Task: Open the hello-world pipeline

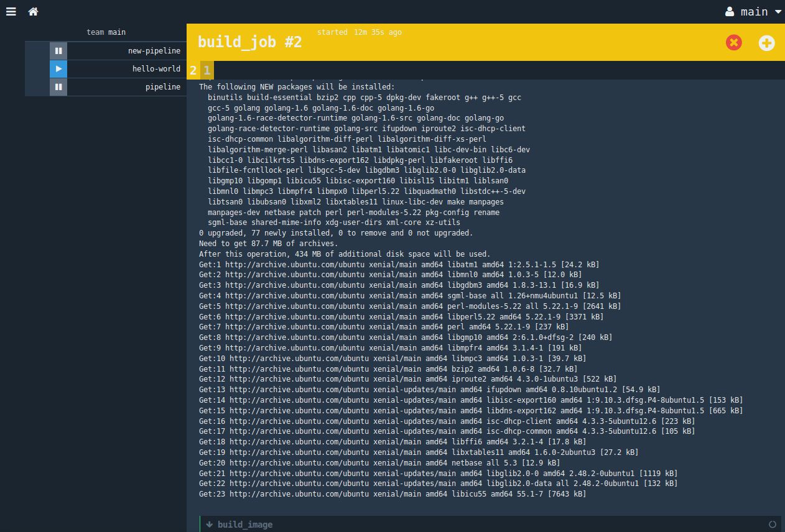Action: pyautogui.click(x=156, y=69)
